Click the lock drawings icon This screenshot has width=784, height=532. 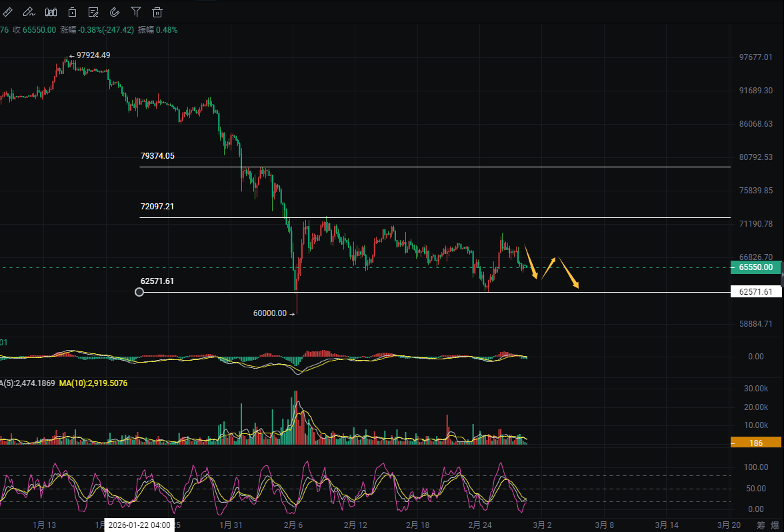click(72, 11)
